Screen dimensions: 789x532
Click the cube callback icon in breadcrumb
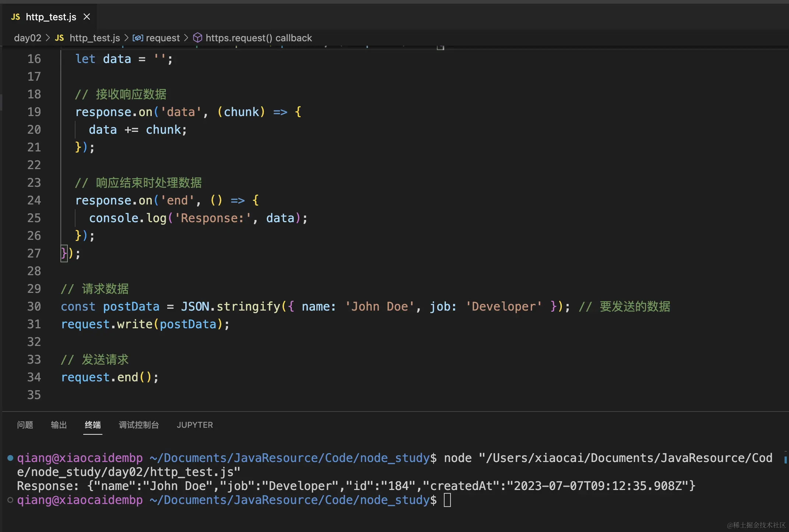point(198,38)
